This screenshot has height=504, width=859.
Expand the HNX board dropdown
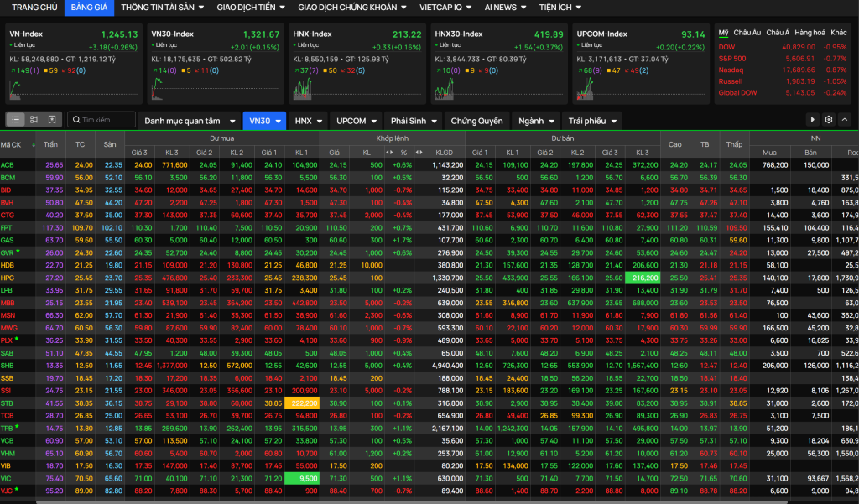tap(308, 121)
